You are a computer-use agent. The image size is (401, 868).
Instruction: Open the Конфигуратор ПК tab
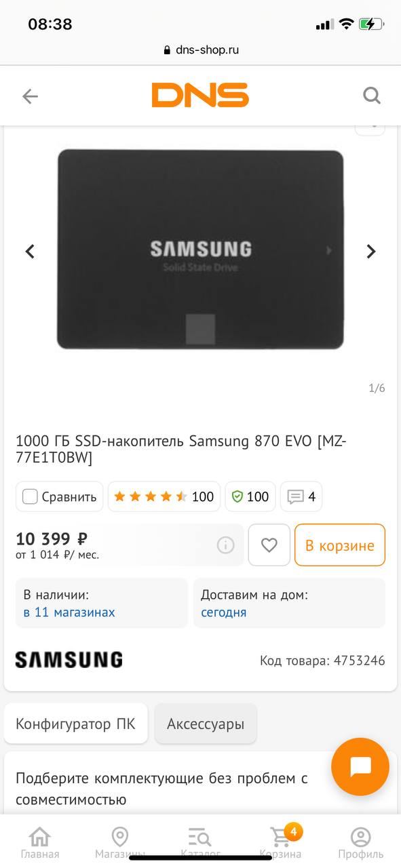coord(76,724)
